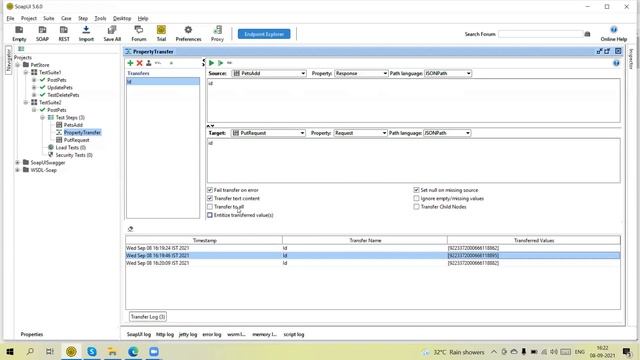Open Windows Start menu
Screen dimensions: 640x360
[10, 351]
